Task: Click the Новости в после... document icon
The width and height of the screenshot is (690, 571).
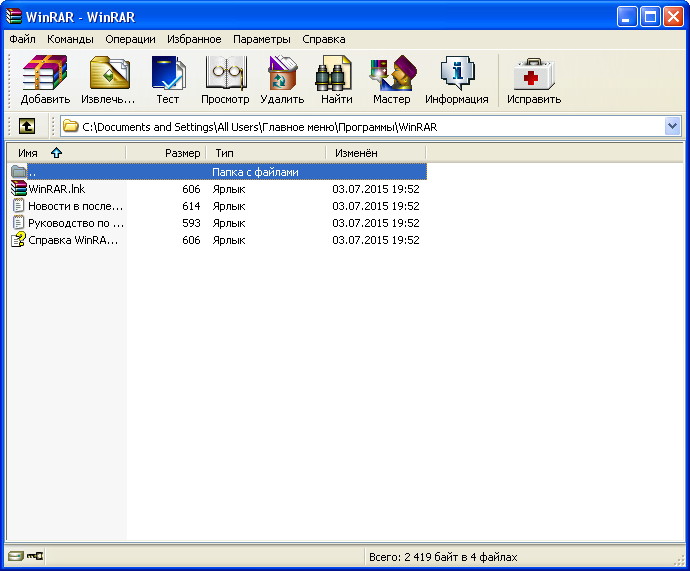Action: tap(18, 206)
